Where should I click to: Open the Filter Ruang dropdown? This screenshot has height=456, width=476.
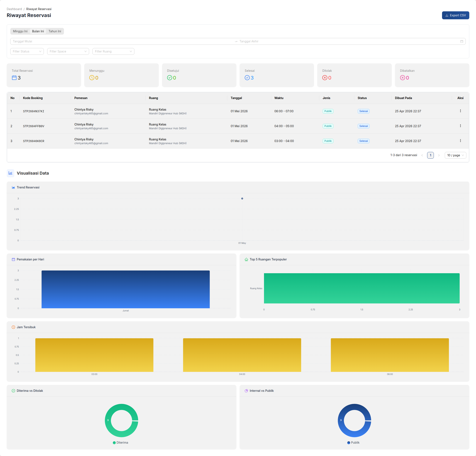[113, 51]
